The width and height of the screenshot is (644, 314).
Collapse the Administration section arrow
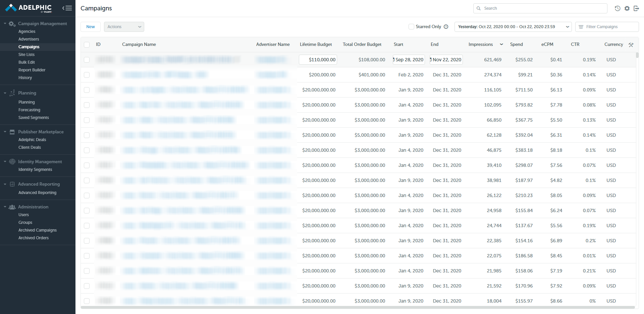pyautogui.click(x=5, y=207)
